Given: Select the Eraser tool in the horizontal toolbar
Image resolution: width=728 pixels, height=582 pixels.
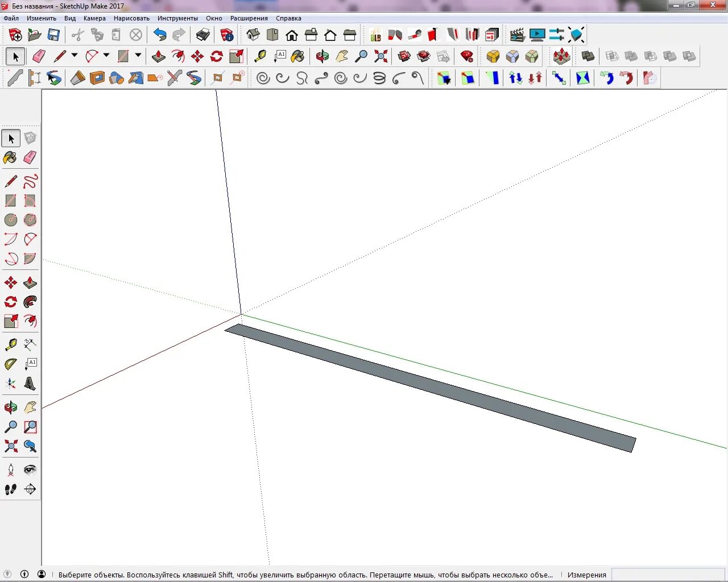Looking at the screenshot, I should pos(39,56).
